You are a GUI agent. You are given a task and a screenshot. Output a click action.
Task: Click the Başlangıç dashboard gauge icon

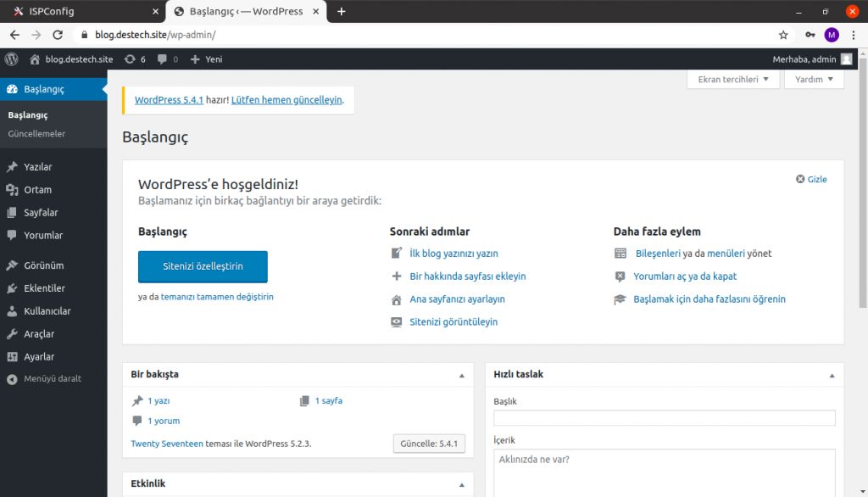[x=12, y=89]
